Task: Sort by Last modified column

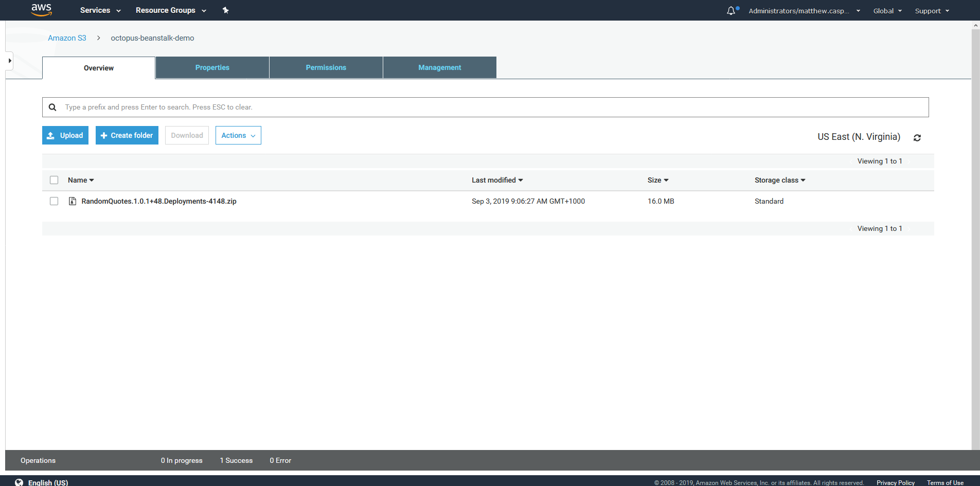Action: 497,180
